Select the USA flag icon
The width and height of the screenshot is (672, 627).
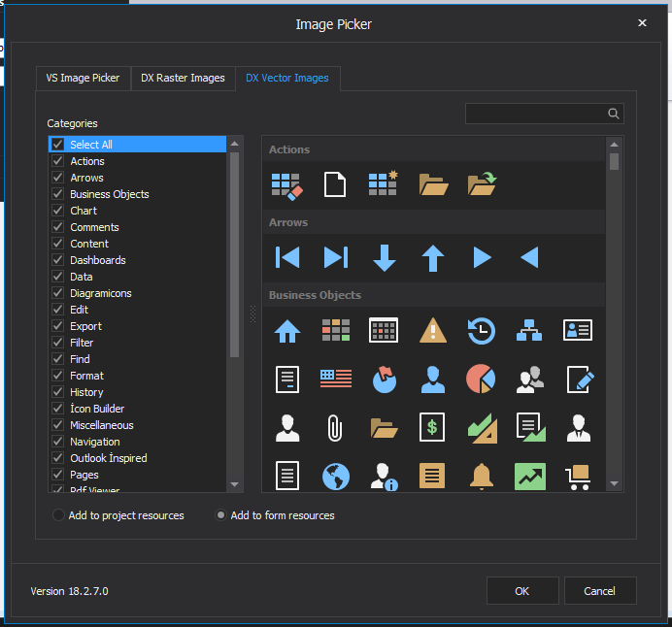pyautogui.click(x=336, y=379)
